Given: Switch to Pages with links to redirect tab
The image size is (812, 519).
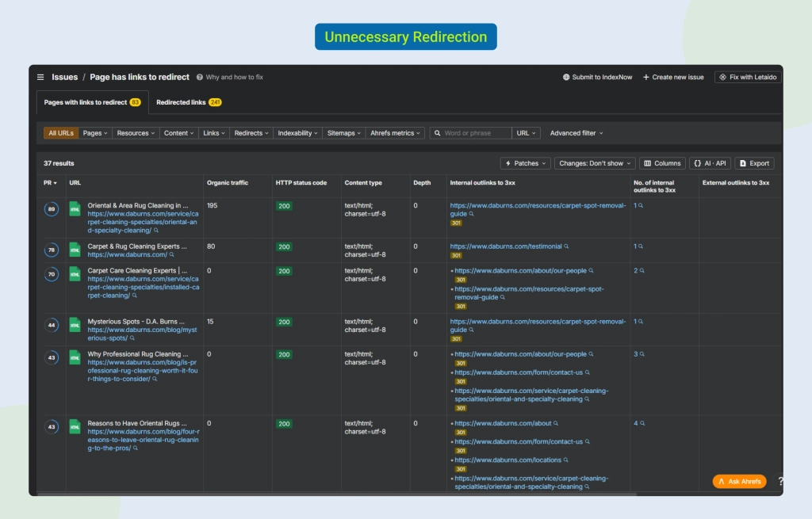Looking at the screenshot, I should tap(92, 102).
